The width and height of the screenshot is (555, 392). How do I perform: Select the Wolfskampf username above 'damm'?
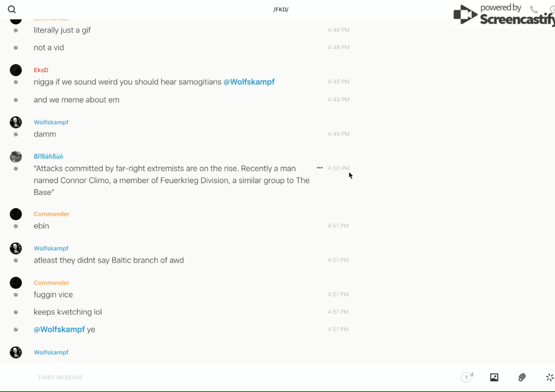pyautogui.click(x=51, y=122)
